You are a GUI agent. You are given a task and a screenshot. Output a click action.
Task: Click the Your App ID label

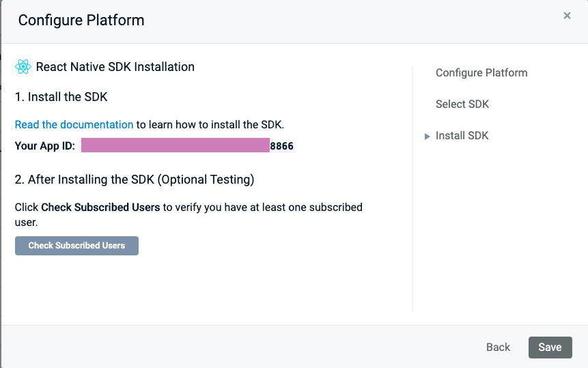click(x=45, y=146)
